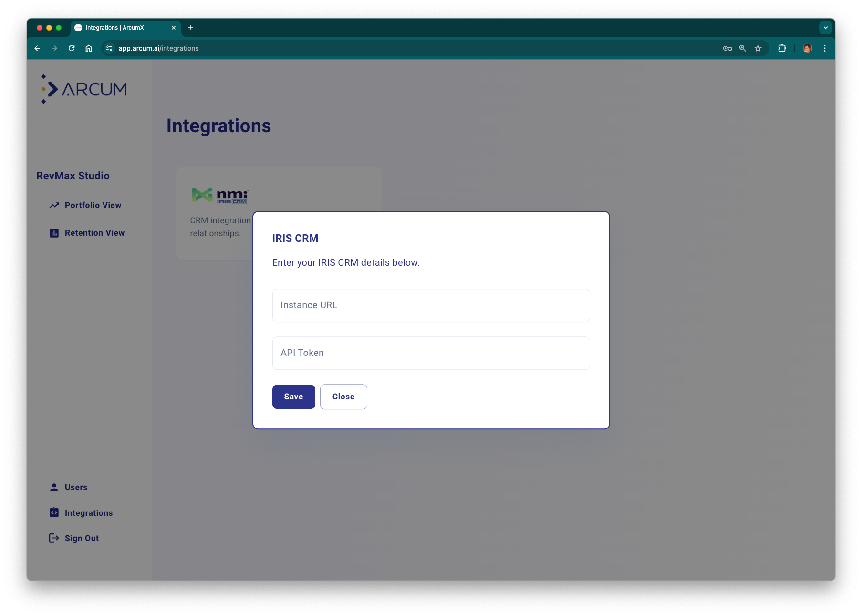Focus the API Token field
Image resolution: width=862 pixels, height=616 pixels.
pyautogui.click(x=431, y=353)
